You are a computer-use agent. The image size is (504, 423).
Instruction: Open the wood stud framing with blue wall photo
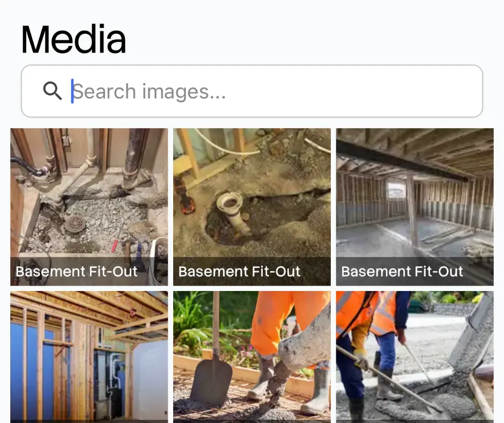tap(89, 357)
